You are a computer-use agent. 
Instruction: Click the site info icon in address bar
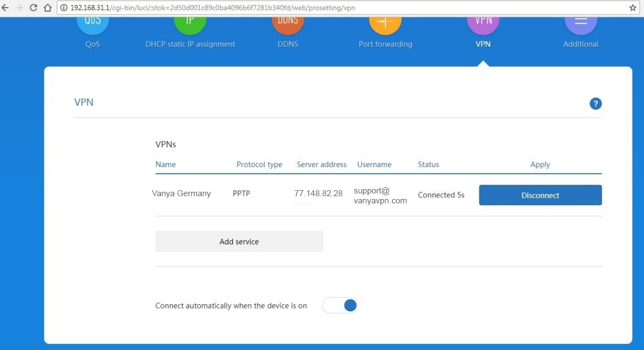64,8
